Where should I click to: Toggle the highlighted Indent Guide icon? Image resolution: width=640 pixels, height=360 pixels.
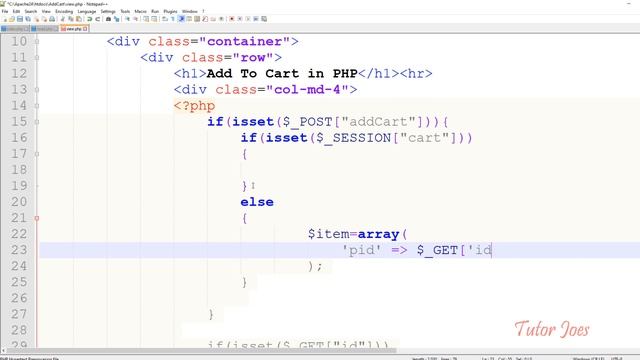(181, 19)
